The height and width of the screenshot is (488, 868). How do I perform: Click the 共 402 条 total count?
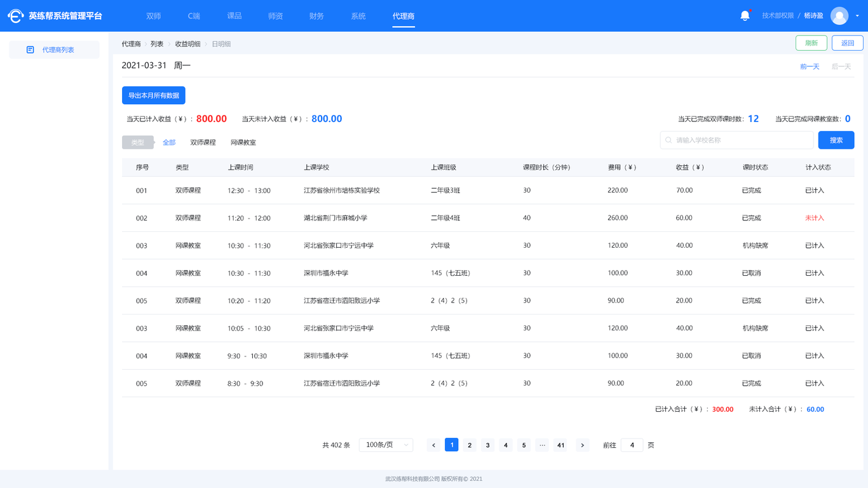(x=336, y=445)
